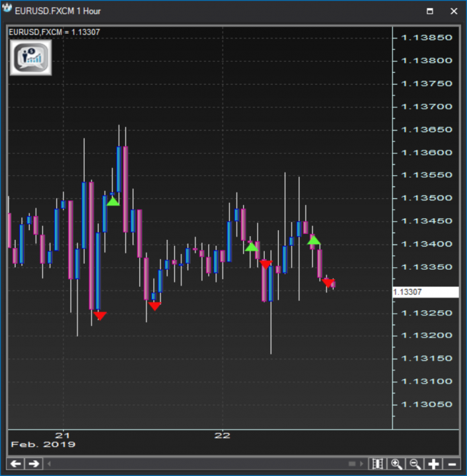This screenshot has width=467, height=476.
Task: Click the 22 date axis label
Action: tap(223, 435)
